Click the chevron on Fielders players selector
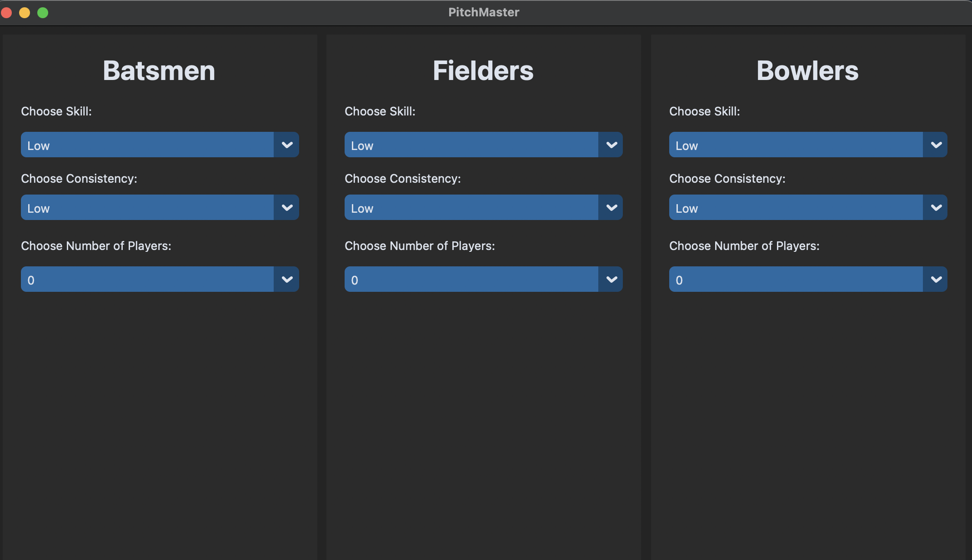This screenshot has height=560, width=972. click(x=611, y=279)
